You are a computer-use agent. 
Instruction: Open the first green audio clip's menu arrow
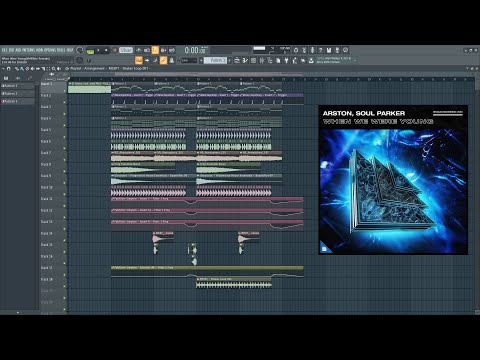[x=70, y=84]
